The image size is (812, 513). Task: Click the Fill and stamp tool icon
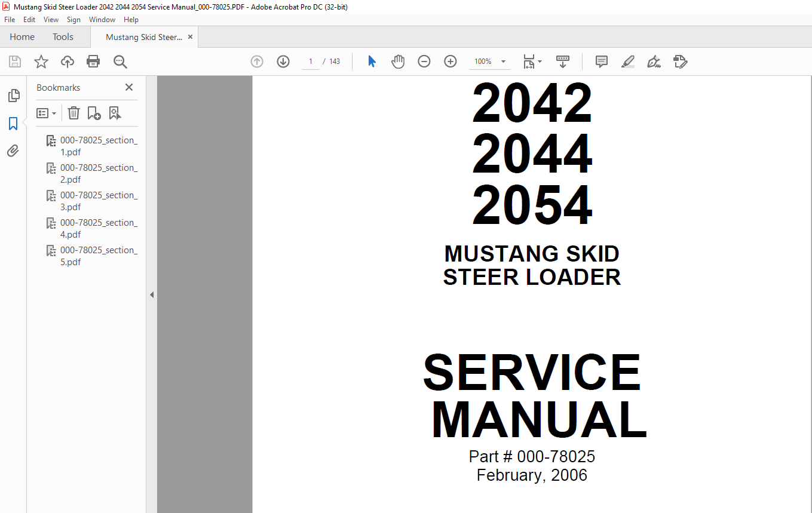[681, 62]
